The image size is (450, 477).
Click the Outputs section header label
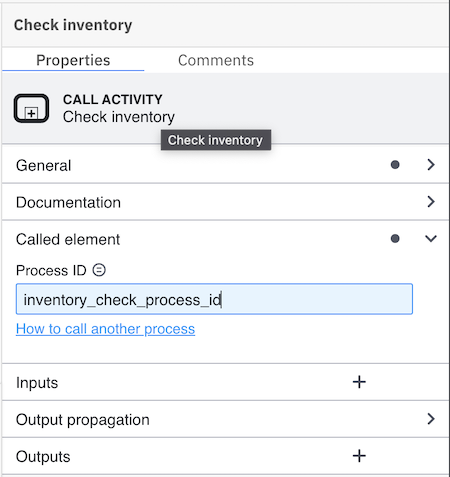click(x=43, y=456)
